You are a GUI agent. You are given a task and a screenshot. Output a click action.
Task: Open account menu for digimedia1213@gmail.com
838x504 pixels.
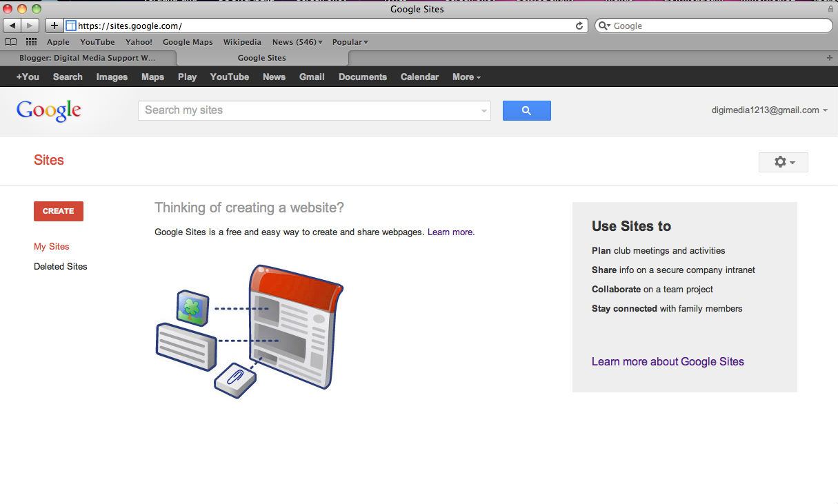point(769,110)
